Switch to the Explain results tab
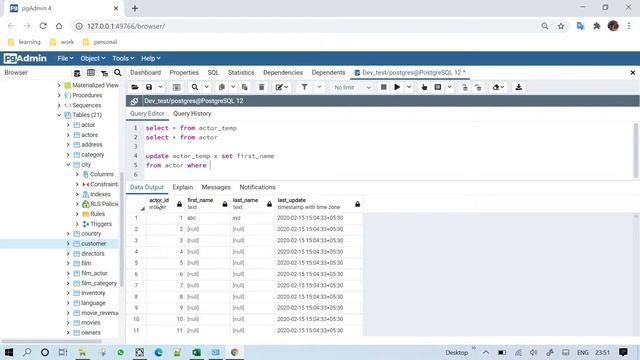The height and width of the screenshot is (360, 640). [x=182, y=187]
